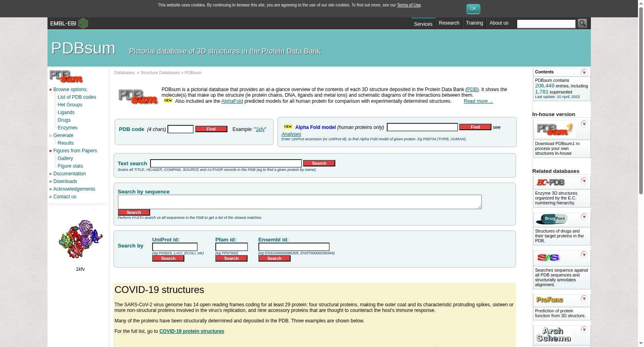Open the EC-PDB database logo
This screenshot has width=644, height=347.
[x=551, y=183]
